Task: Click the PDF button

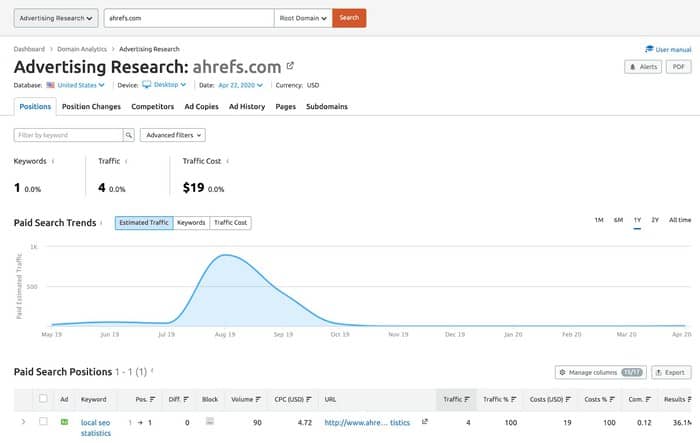Action: coord(679,67)
